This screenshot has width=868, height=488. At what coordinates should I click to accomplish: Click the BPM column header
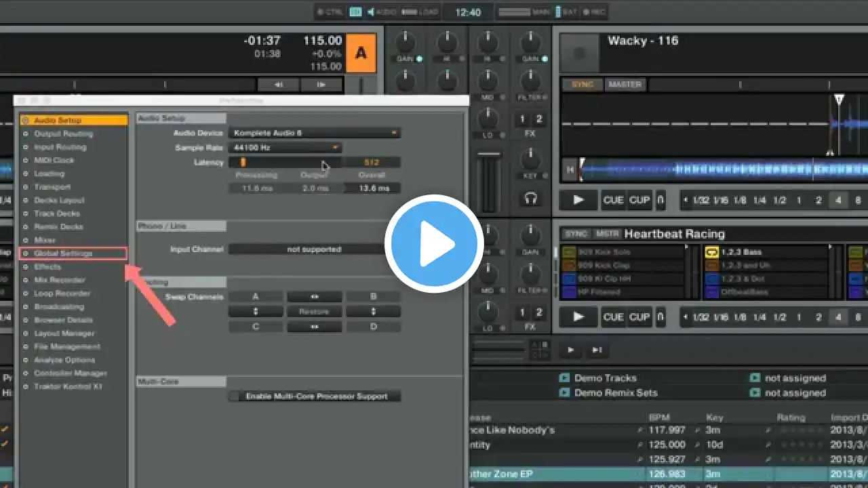click(659, 418)
